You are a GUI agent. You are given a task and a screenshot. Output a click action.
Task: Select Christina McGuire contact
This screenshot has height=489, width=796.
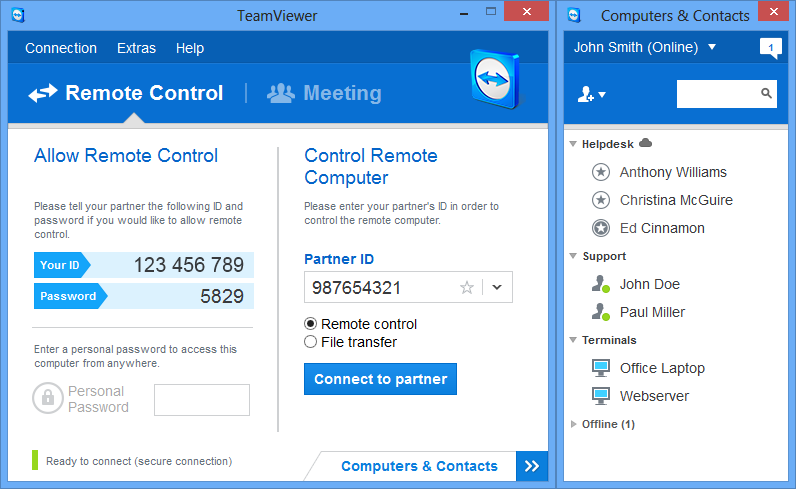pyautogui.click(x=676, y=200)
